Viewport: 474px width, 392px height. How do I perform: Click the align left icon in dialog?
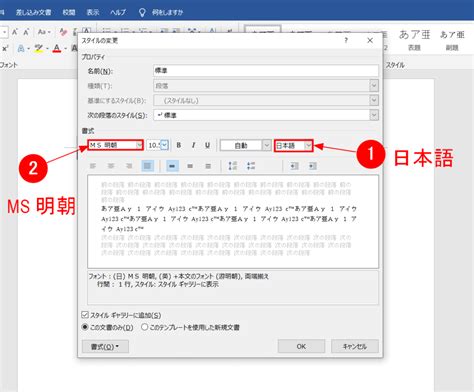(93, 166)
